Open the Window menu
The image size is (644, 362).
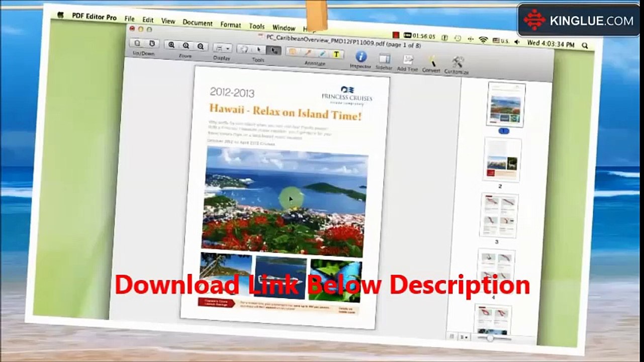(x=284, y=28)
